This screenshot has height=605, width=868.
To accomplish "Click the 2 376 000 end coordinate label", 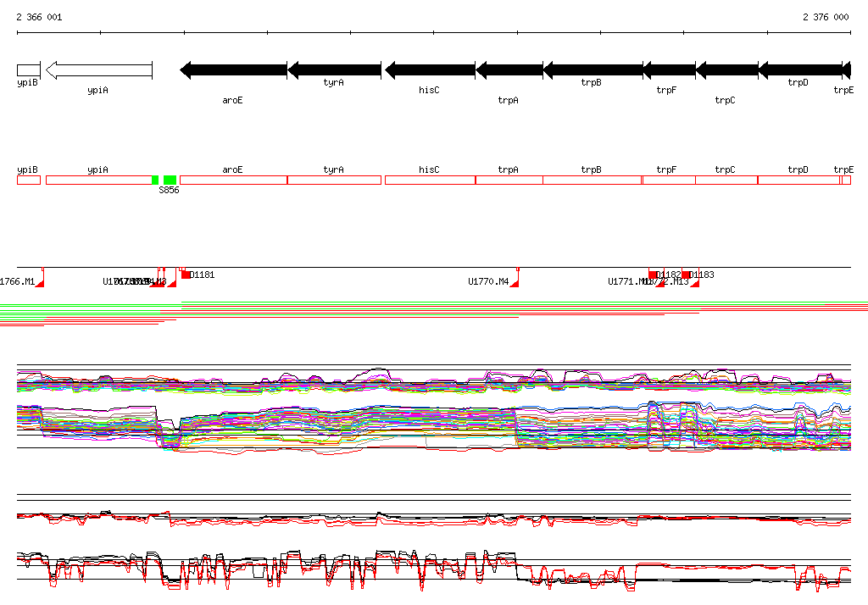I will pos(826,17).
